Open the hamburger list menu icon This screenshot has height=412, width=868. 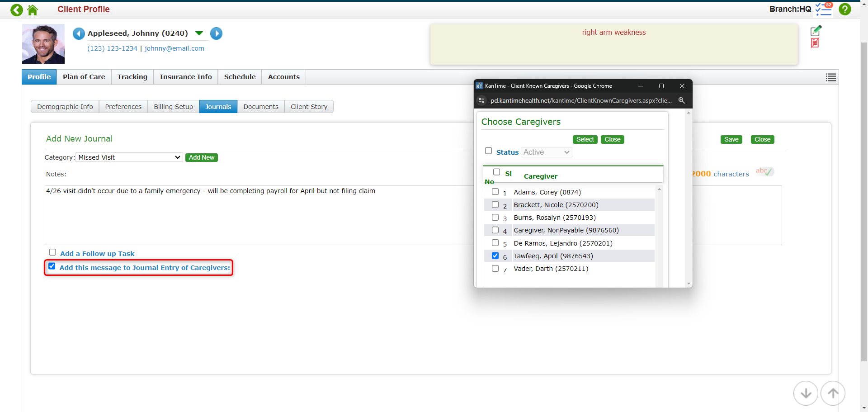tap(830, 77)
